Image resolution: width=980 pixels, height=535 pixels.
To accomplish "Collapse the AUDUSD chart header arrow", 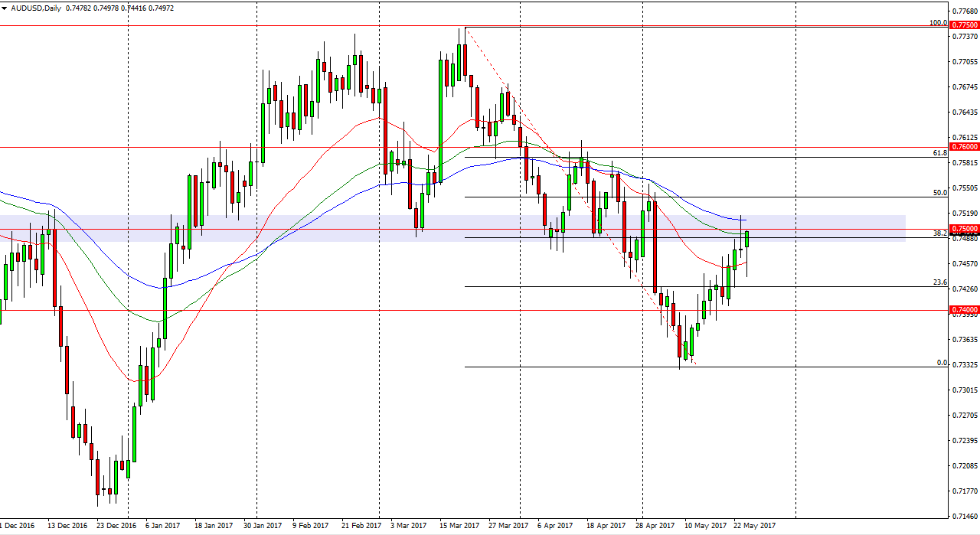I will pyautogui.click(x=6, y=8).
